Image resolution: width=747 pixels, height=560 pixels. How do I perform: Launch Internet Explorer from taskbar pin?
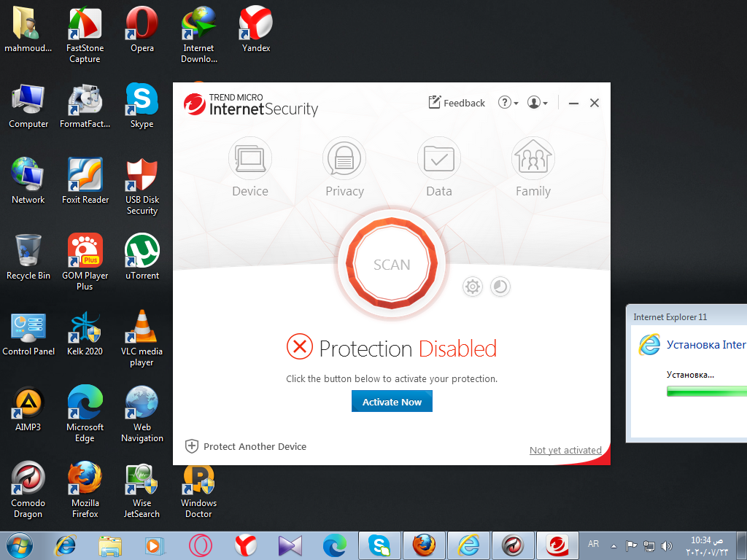click(x=65, y=545)
